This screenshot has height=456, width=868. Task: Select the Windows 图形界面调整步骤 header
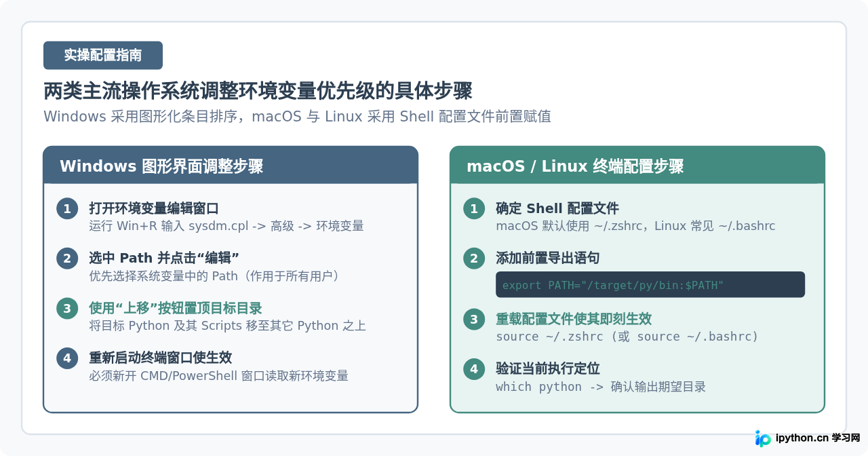pos(231,166)
